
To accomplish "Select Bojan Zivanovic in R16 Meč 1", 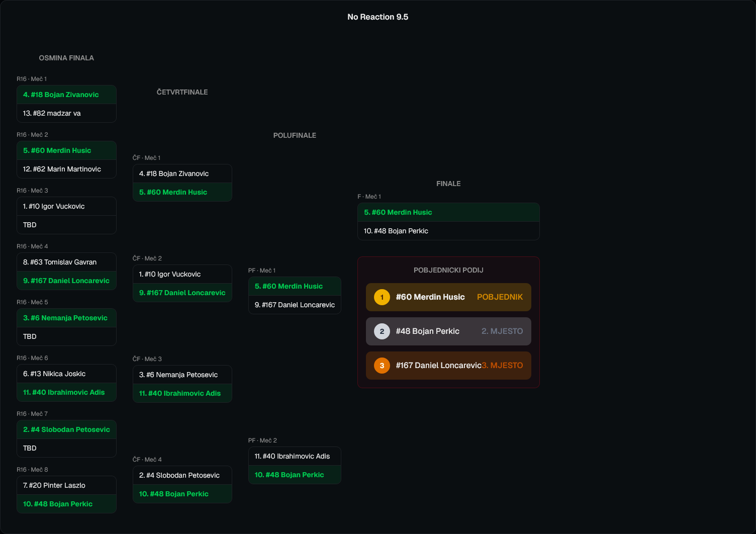I will click(x=61, y=95).
